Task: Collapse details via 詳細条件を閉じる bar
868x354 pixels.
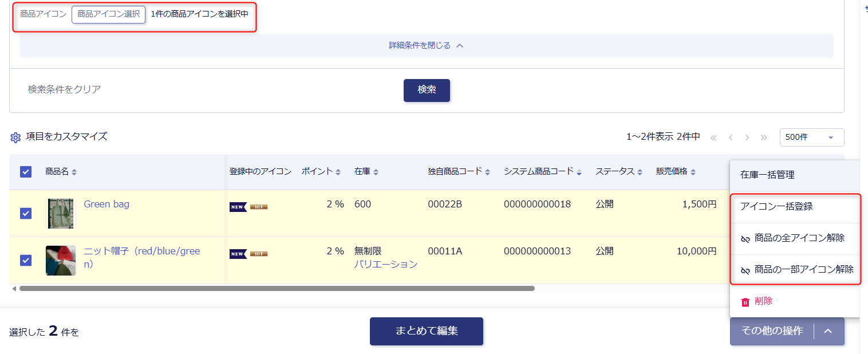Action: 427,45
